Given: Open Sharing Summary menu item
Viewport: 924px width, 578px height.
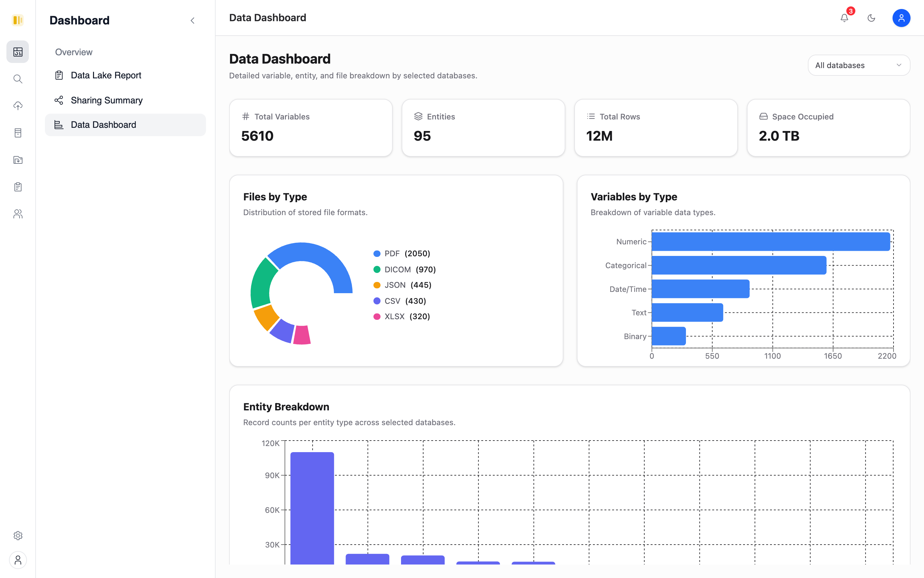Looking at the screenshot, I should [125, 100].
